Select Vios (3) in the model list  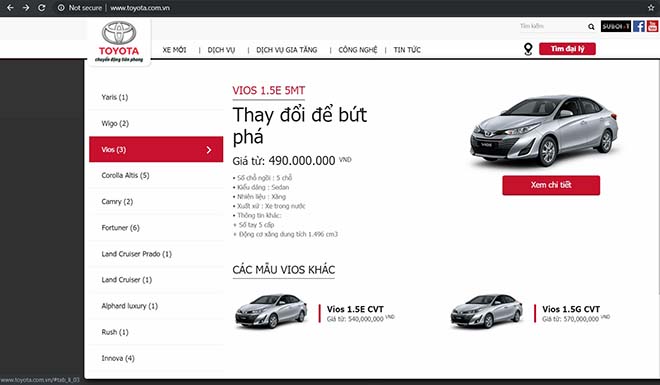156,149
